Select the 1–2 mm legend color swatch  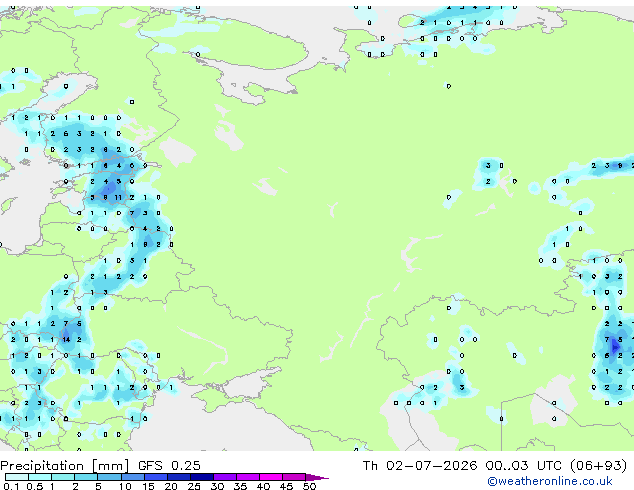coord(63,477)
